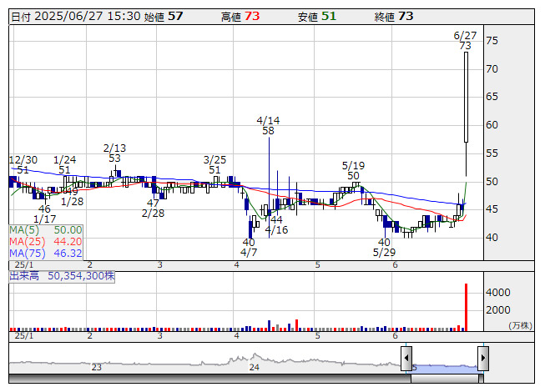Image resolution: width=545 pixels, height=392 pixels.
Task: Click the MA(5) 50.00 legend entry
Action: point(46,230)
